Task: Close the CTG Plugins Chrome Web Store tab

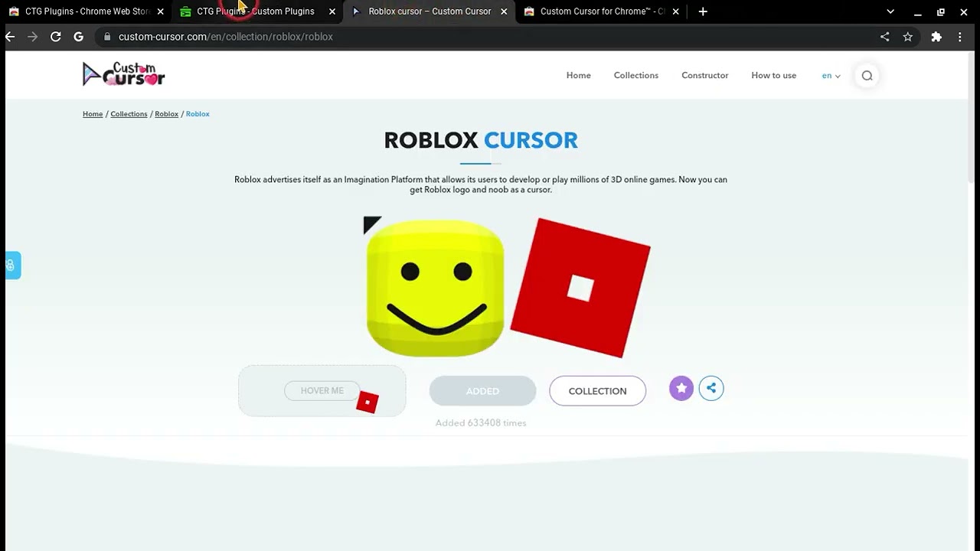Action: click(x=160, y=11)
